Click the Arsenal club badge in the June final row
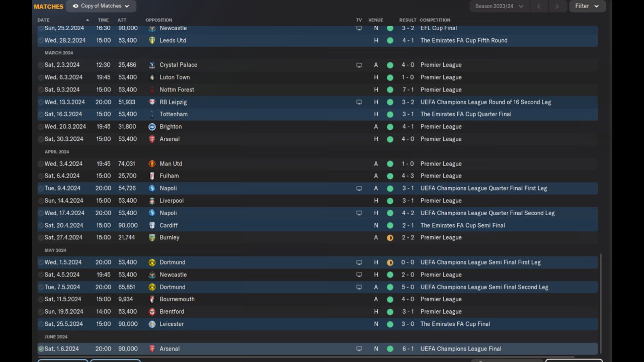The height and width of the screenshot is (362, 644). click(152, 348)
